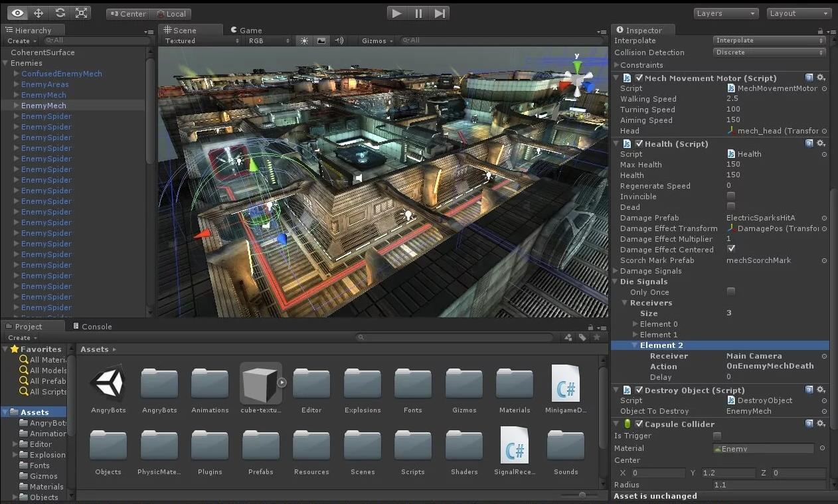Screen dimensions: 838x504
Task: Click Walking Speed value field
Action: (x=776, y=99)
